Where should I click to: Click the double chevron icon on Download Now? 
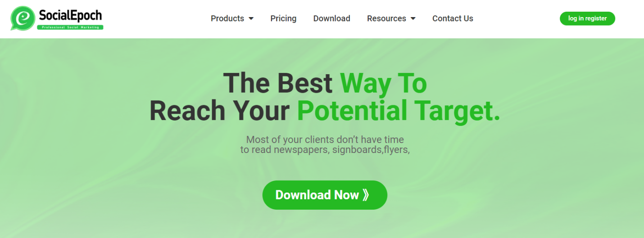point(366,195)
